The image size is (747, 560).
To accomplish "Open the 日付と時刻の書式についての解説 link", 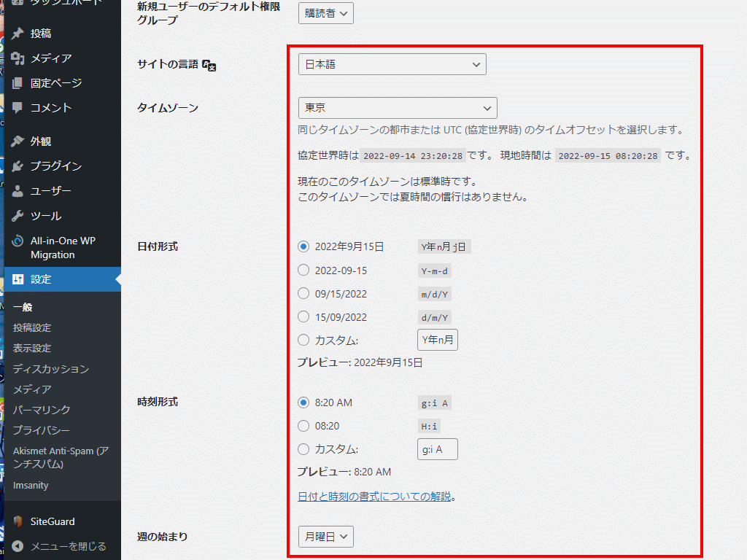I will point(374,497).
